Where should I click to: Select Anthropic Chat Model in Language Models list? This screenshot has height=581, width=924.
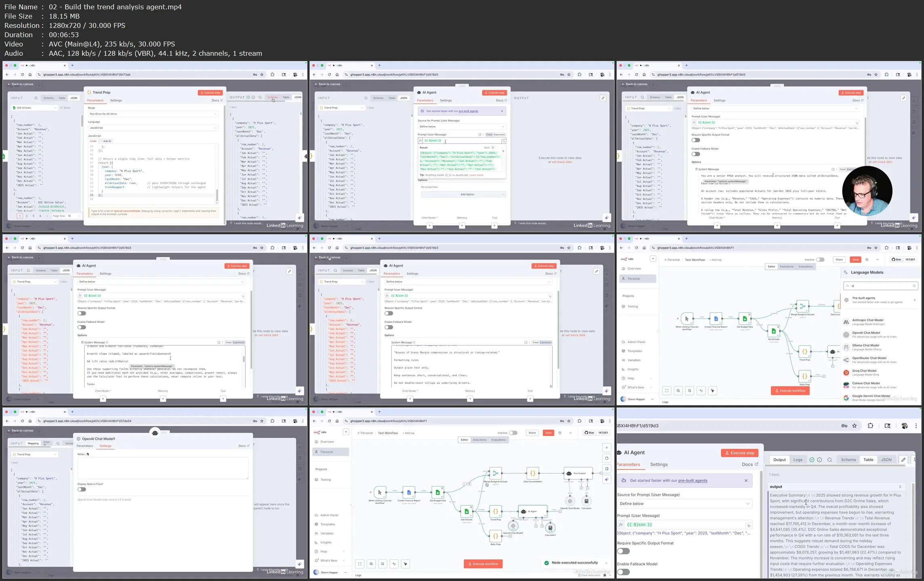tap(867, 322)
